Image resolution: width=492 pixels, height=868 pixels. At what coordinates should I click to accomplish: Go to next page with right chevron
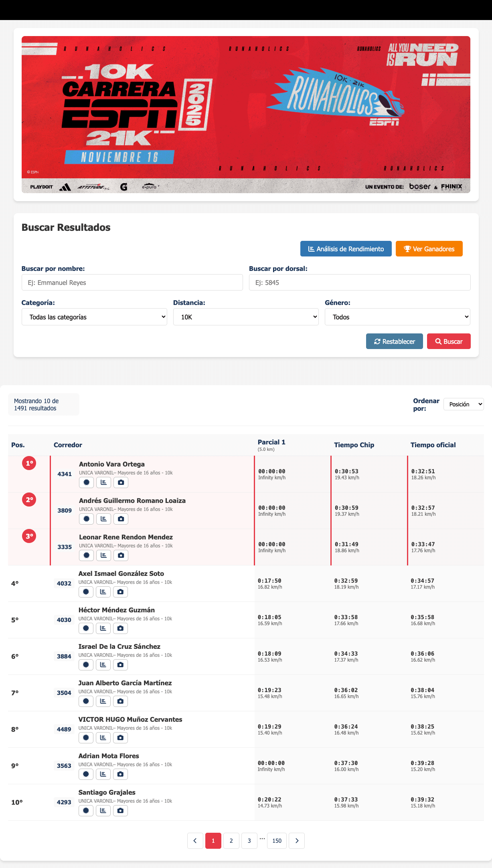(x=297, y=841)
